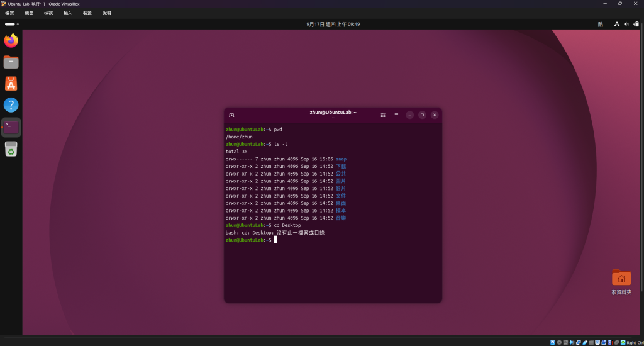Click the new tab icon in terminal header

pos(231,115)
